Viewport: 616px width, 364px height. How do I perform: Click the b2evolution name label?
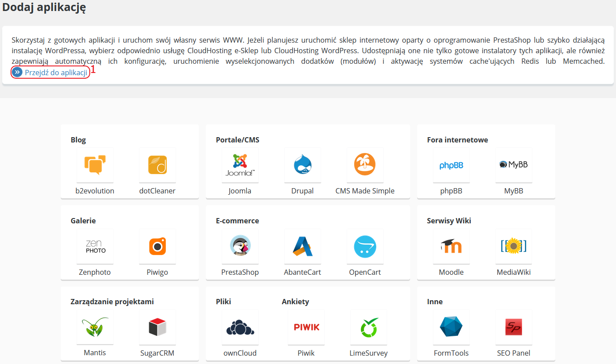(95, 191)
